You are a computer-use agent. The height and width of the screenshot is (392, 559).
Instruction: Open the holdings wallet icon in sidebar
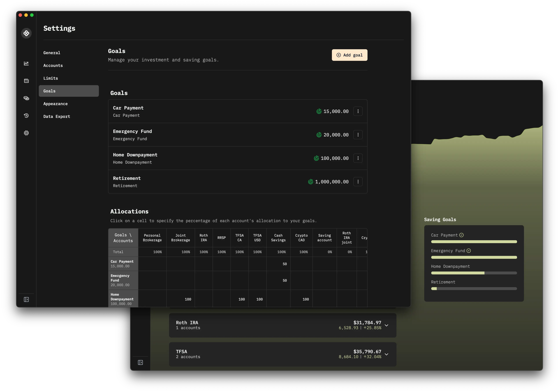[26, 81]
